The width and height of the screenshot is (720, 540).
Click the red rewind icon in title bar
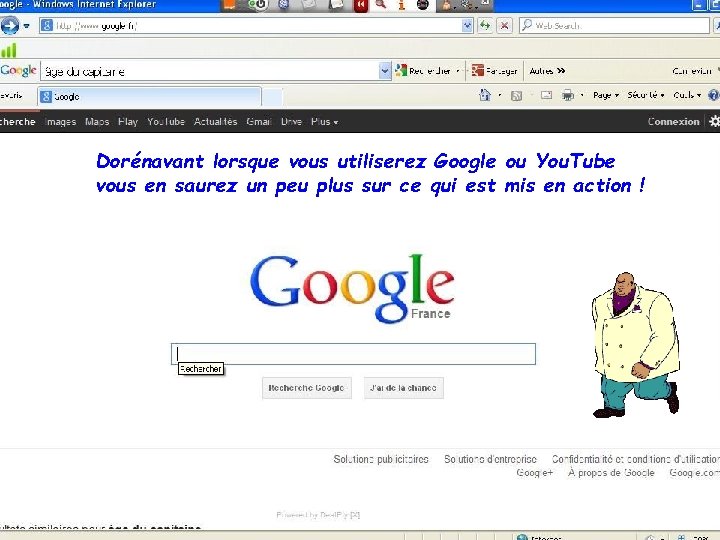point(361,5)
